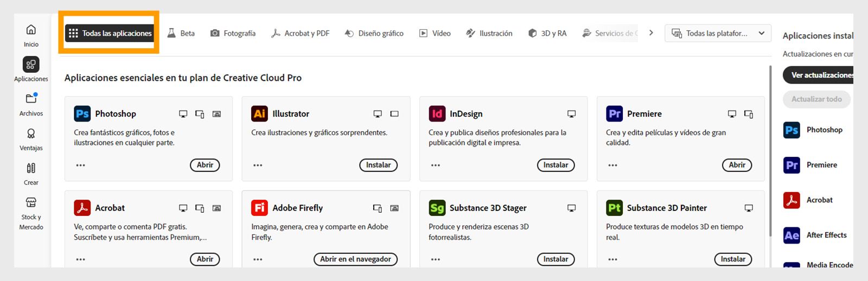The height and width of the screenshot is (281, 868).
Task: Click the InDesign card app icon
Action: [437, 114]
